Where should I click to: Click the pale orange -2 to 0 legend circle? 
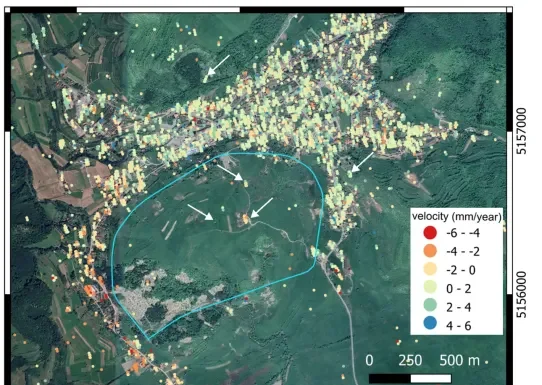(x=430, y=269)
